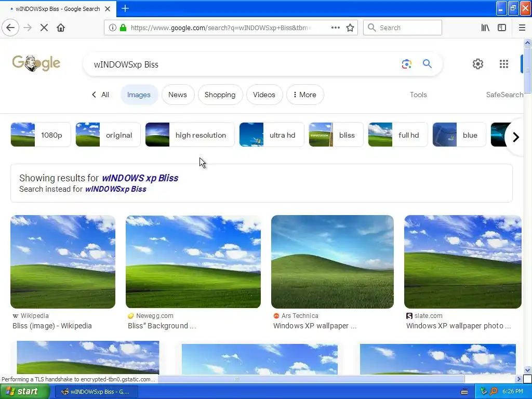The image size is (532, 399).
Task: Click the 6:26 PM taskbar clock
Action: coord(512,391)
